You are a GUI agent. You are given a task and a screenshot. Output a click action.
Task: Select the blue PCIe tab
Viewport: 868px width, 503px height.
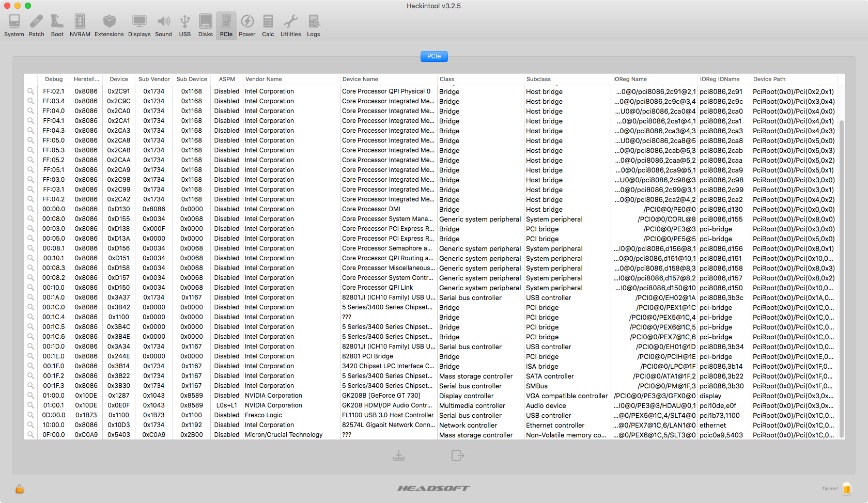pos(433,56)
